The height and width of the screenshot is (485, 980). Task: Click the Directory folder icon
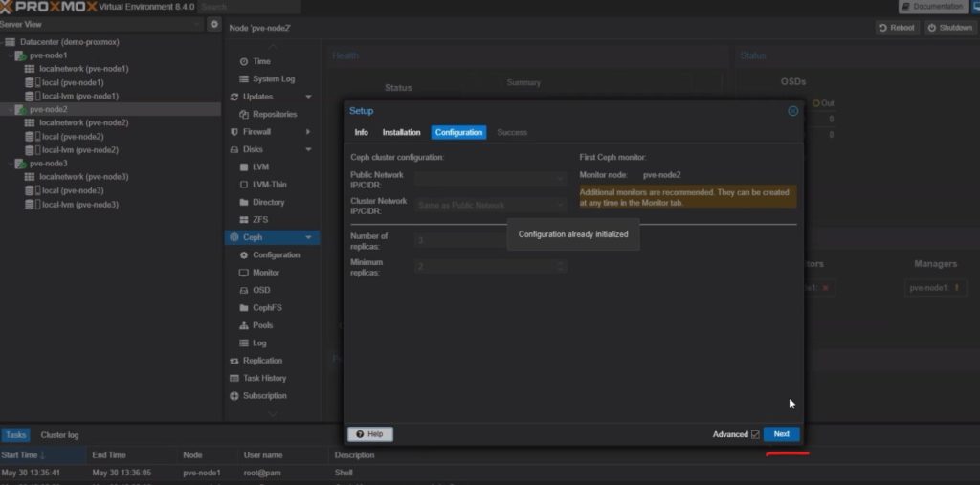coord(244,203)
